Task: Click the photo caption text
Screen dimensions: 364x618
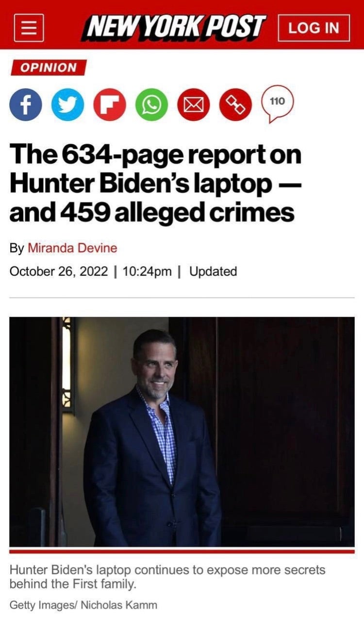Action: [x=167, y=576]
